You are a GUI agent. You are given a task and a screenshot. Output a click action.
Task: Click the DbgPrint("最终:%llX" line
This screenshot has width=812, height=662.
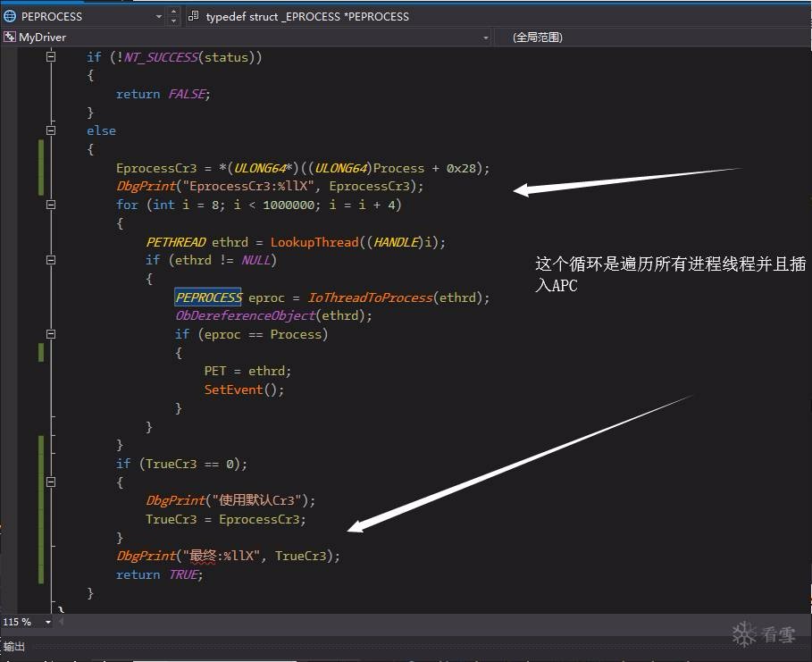click(229, 556)
